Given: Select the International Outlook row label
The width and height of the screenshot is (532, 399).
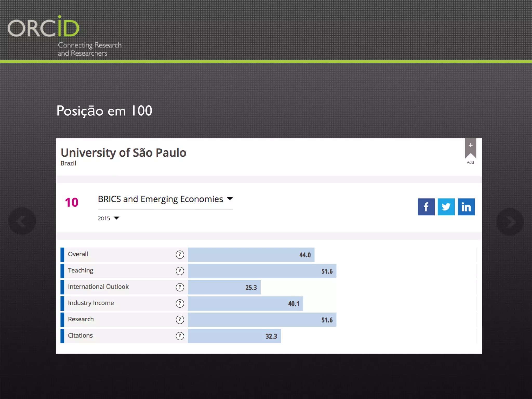Looking at the screenshot, I should [98, 287].
